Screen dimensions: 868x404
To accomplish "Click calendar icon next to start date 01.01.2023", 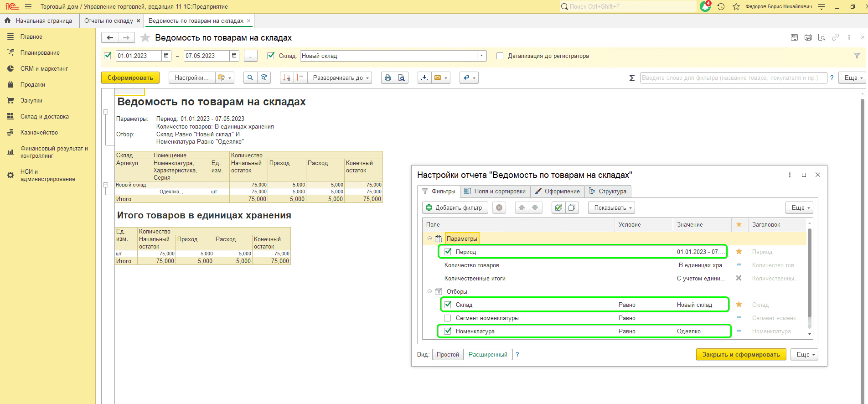I will (166, 56).
